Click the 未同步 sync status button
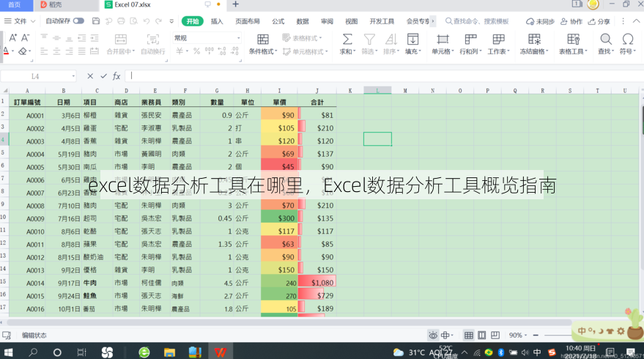 [x=540, y=21]
